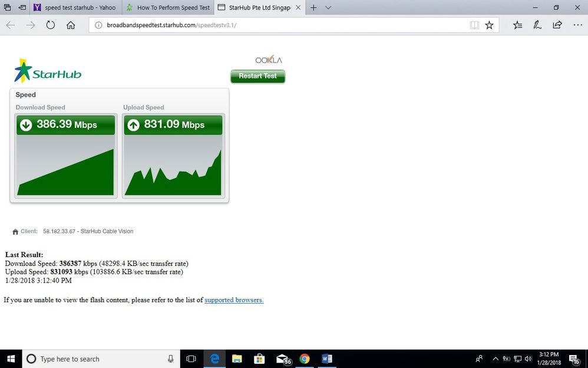588x368 pixels.
Task: Open Google Chrome from the taskbar
Action: coord(305,359)
